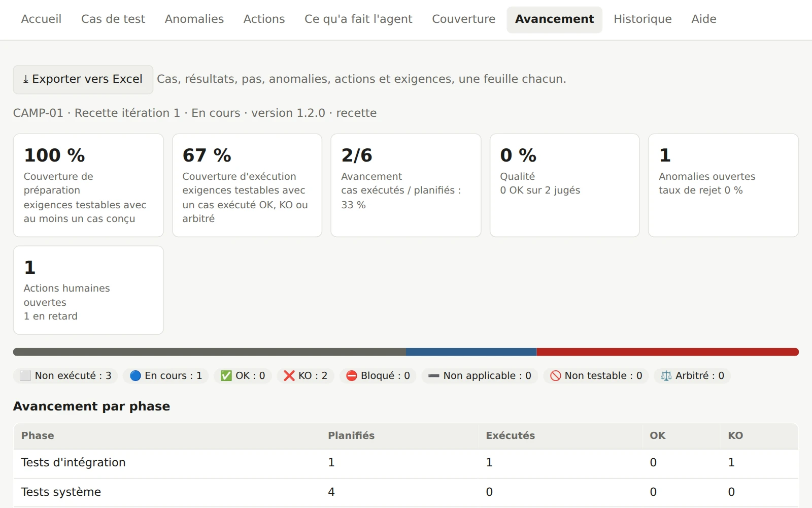This screenshot has height=508, width=812.
Task: Click the 0 % Qualité card
Action: point(564,185)
